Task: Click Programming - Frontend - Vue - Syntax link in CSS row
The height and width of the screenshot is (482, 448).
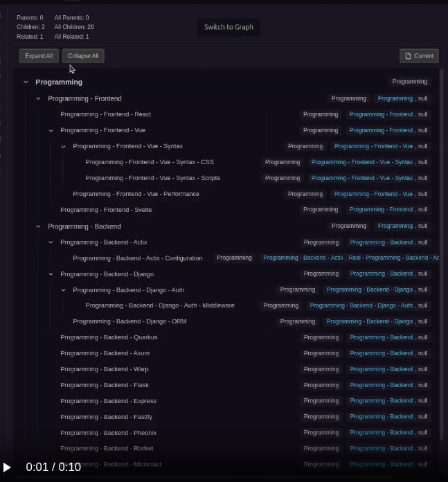Action: (362, 162)
